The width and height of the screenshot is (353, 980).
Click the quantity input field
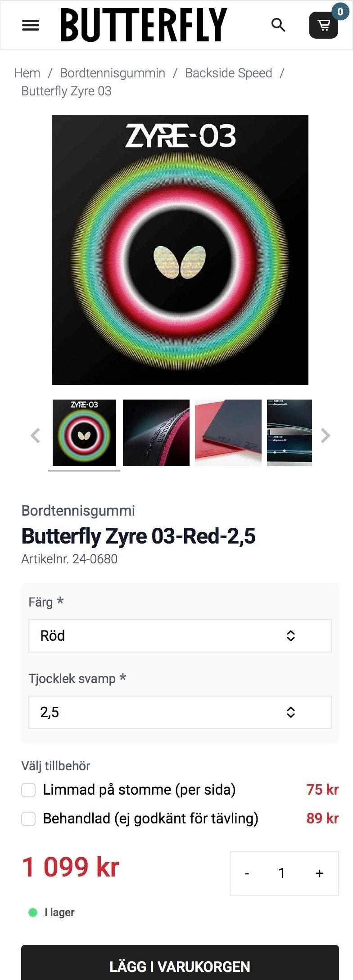[282, 873]
